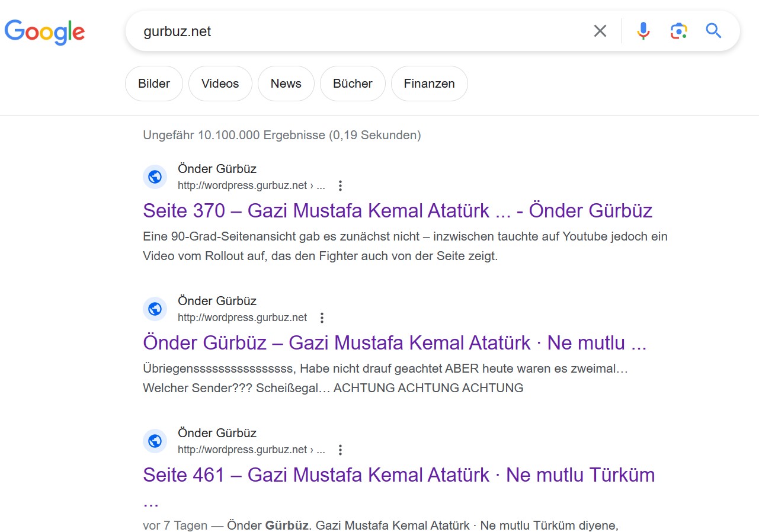Click snippet starting "Übriegenssssssssssssssss"
The width and height of the screenshot is (759, 532).
[x=386, y=379]
